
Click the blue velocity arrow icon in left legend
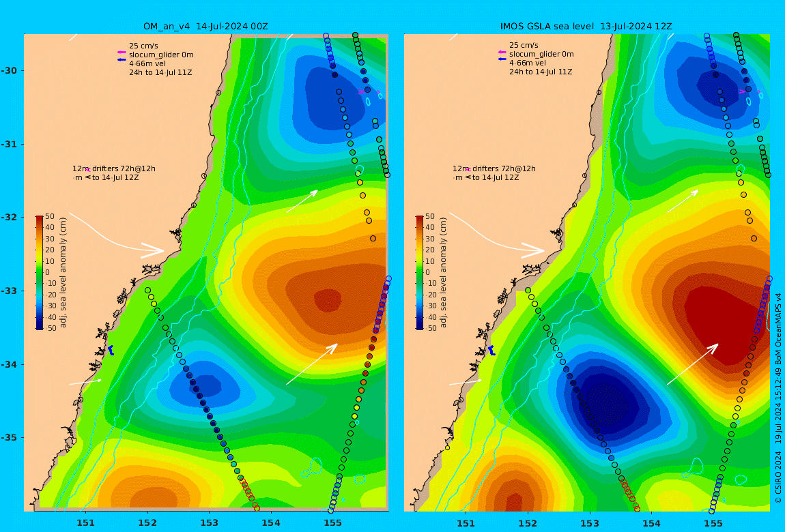coord(121,60)
